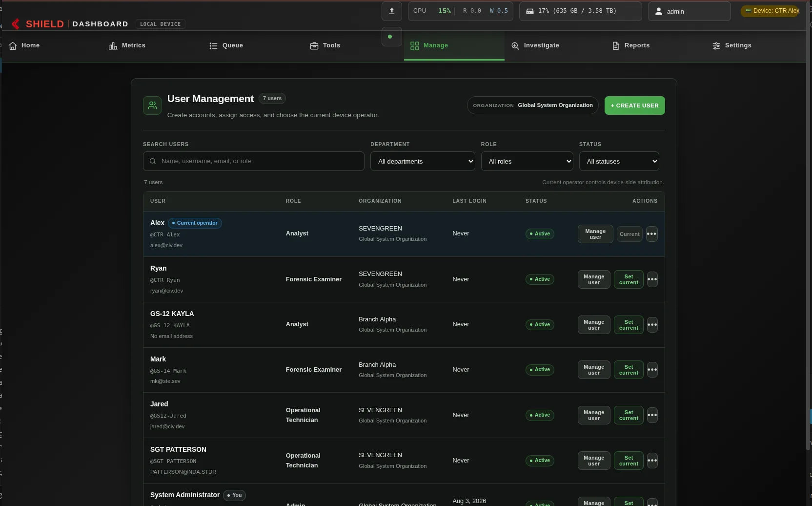The image size is (812, 506).
Task: Click Manage user for Ryan
Action: 594,279
